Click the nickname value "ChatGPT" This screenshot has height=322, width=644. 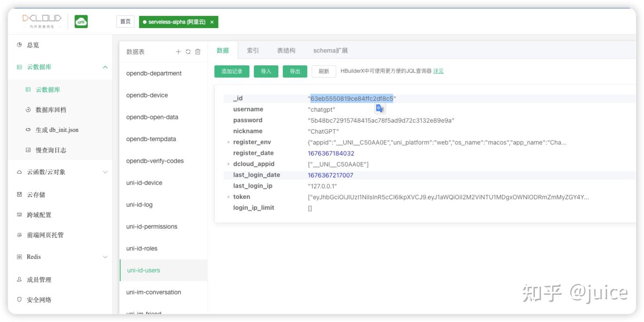click(323, 131)
